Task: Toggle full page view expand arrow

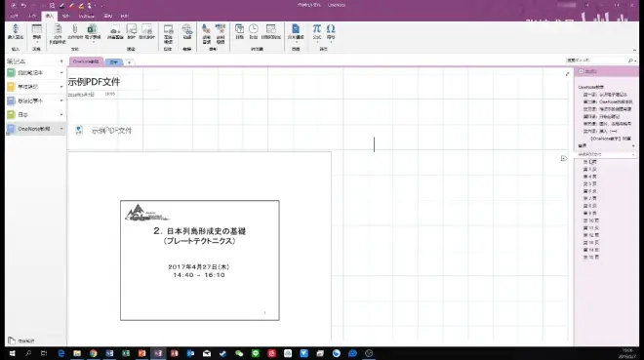Action: coord(567,74)
